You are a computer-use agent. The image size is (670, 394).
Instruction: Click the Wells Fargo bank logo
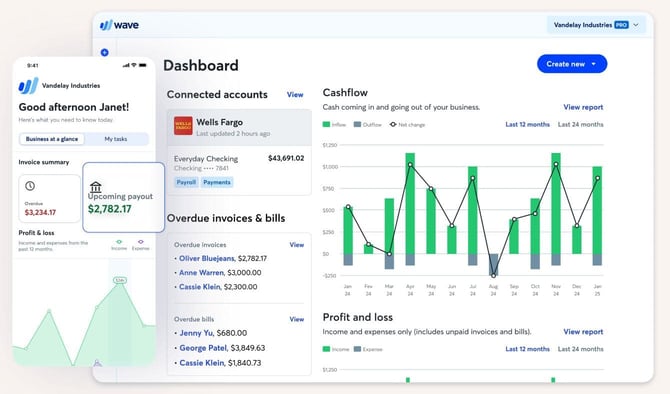pyautogui.click(x=183, y=126)
